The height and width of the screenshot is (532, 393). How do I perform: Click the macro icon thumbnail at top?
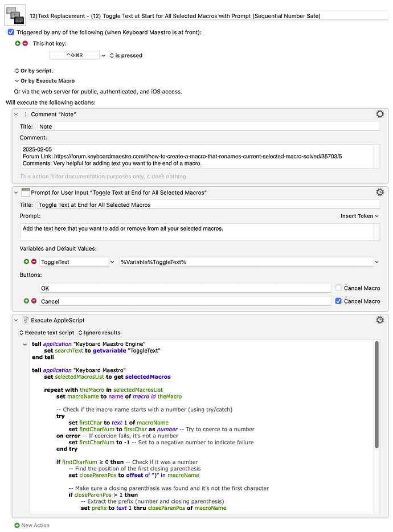pyautogui.click(x=15, y=15)
